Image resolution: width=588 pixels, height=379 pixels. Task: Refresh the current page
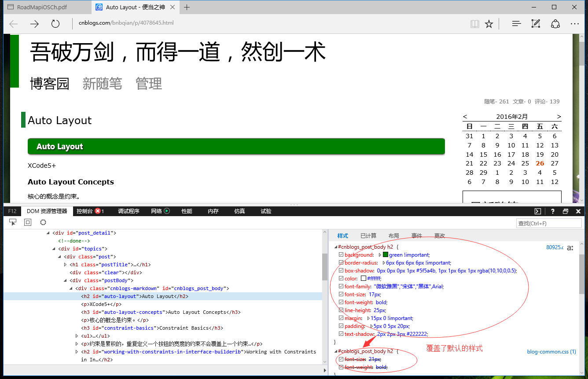coord(55,24)
